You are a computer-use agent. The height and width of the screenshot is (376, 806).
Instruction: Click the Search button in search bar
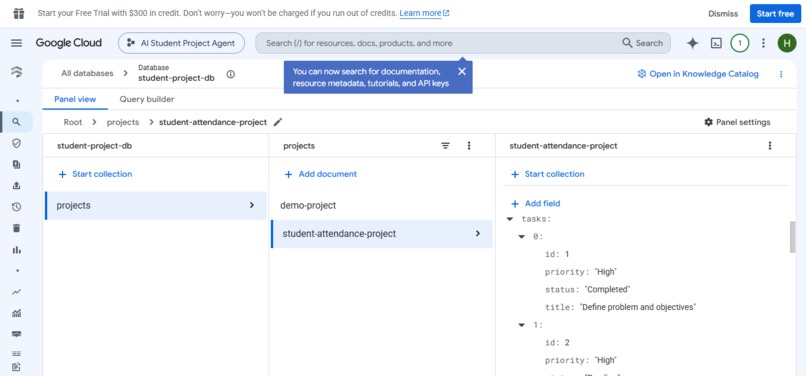(x=643, y=43)
